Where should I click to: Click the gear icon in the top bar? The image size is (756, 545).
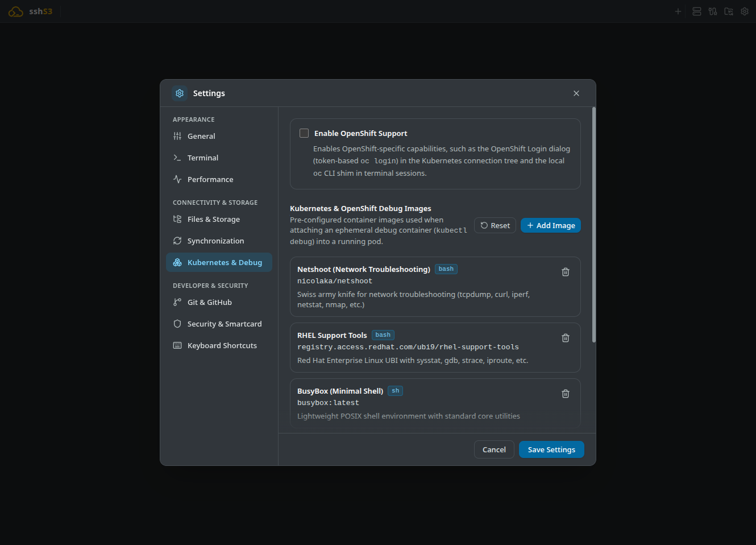[x=745, y=11]
